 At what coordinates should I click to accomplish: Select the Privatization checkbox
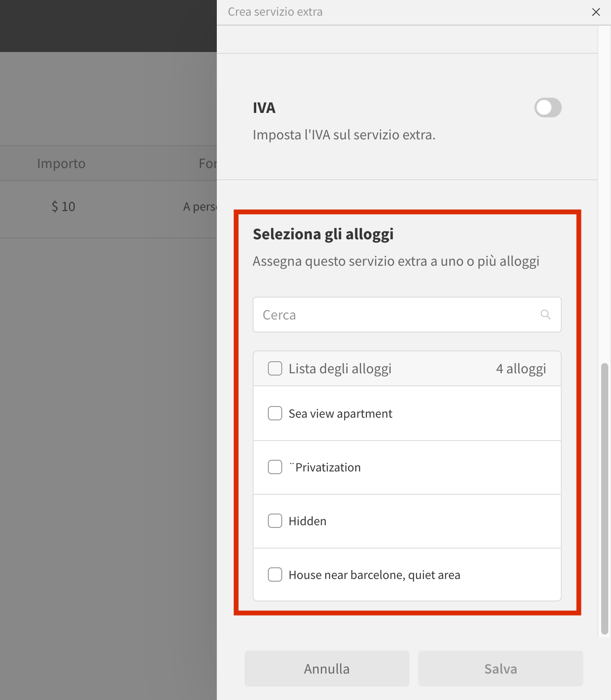click(275, 467)
